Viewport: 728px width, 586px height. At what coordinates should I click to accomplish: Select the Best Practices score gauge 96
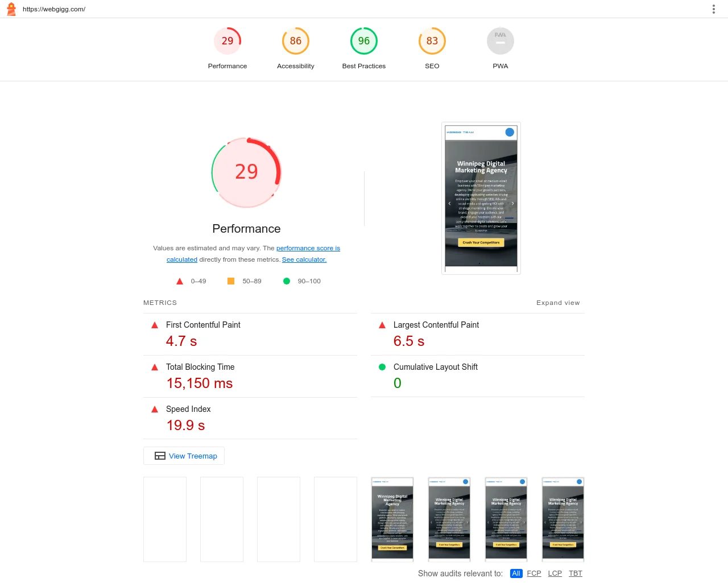point(364,41)
